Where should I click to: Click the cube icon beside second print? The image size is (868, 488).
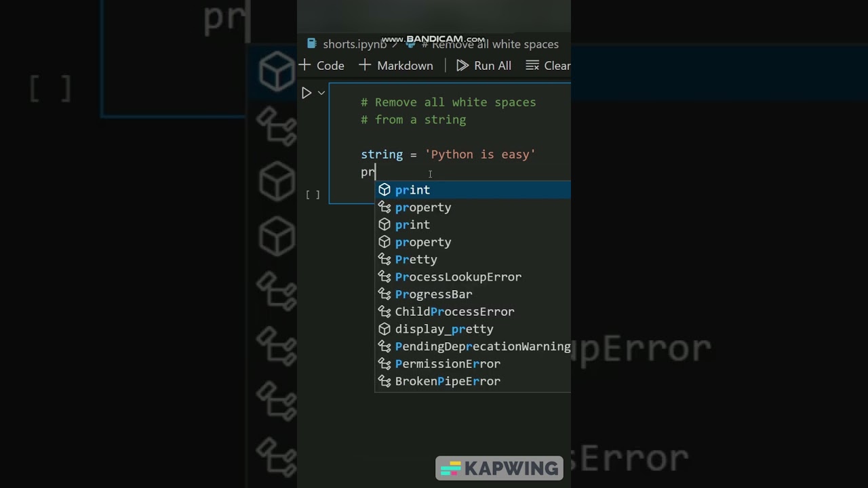(384, 224)
